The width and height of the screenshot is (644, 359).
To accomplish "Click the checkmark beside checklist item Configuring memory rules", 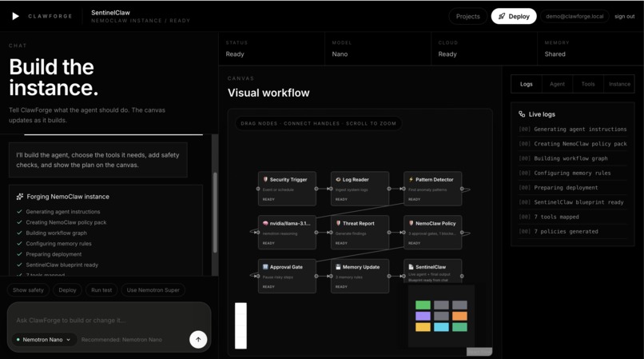I will tap(19, 243).
